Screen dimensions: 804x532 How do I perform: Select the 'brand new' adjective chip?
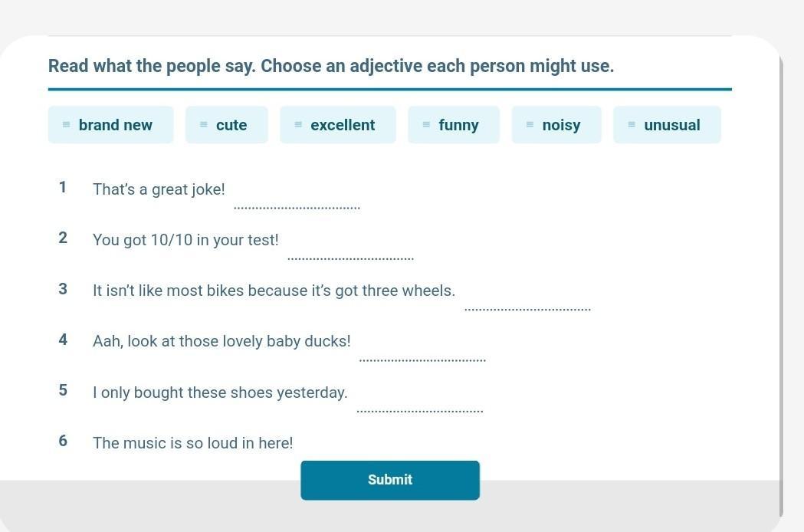tap(115, 125)
